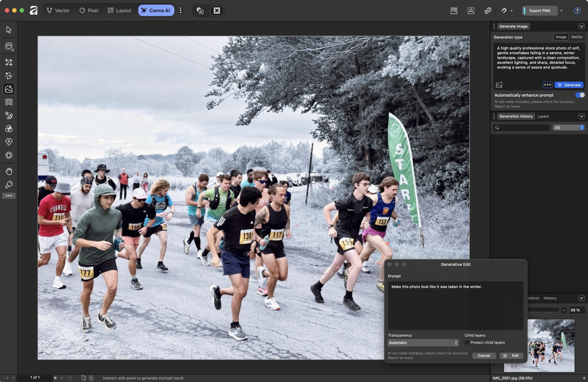Click the blue Generate button
The image size is (588, 382).
click(x=569, y=85)
